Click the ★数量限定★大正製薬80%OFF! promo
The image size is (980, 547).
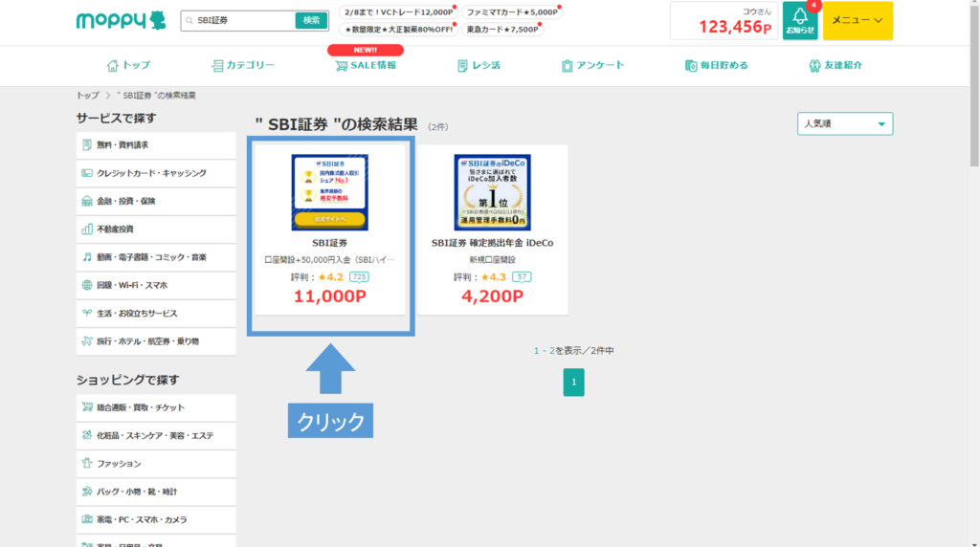click(398, 30)
